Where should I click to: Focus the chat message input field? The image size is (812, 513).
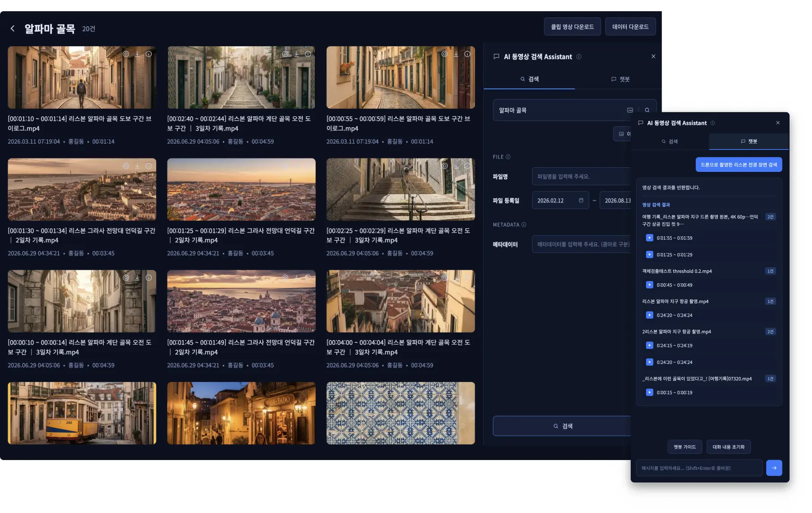click(699, 468)
